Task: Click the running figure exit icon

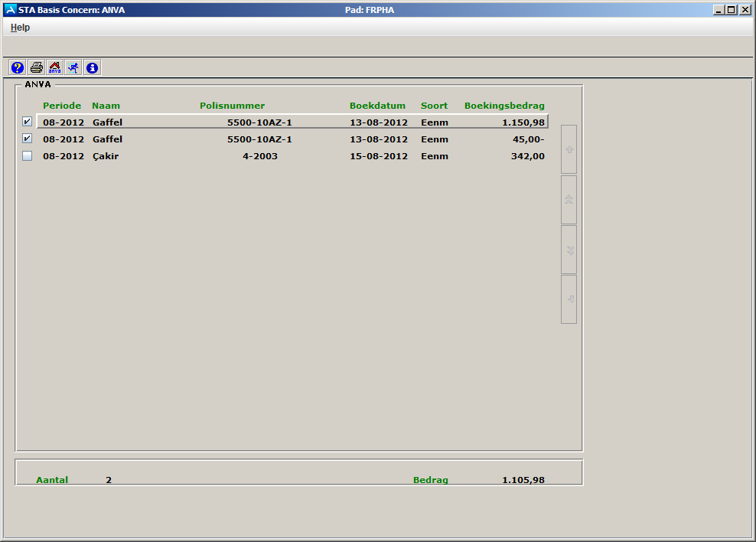Action: click(x=73, y=67)
